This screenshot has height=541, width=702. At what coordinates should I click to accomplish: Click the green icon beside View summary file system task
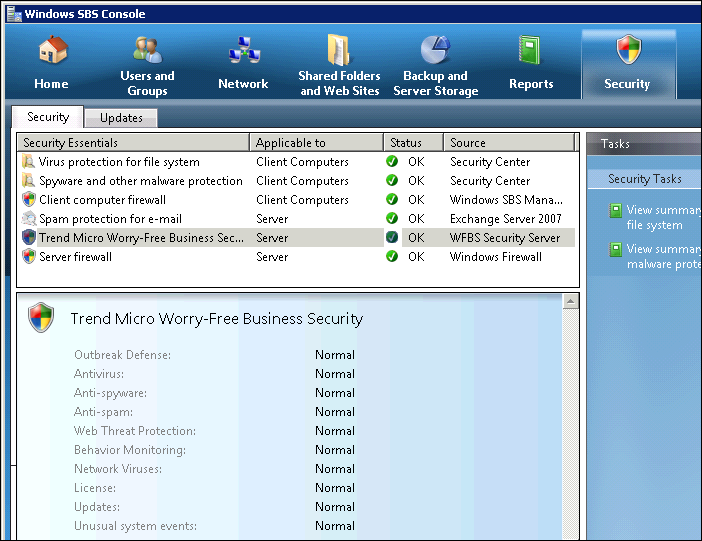tap(616, 210)
